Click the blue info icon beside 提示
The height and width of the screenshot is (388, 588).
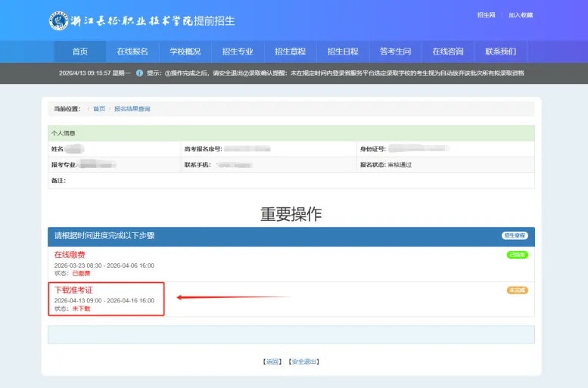[138, 73]
